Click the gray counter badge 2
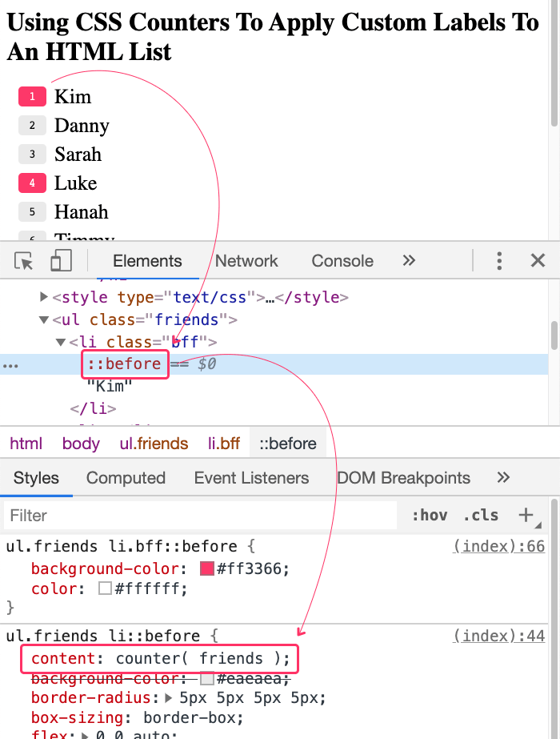This screenshot has height=739, width=560. (33, 126)
